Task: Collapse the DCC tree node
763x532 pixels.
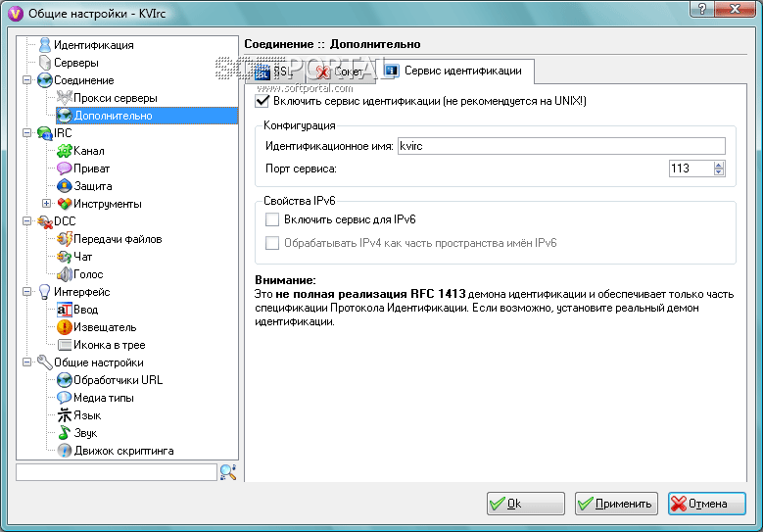Action: [x=27, y=221]
